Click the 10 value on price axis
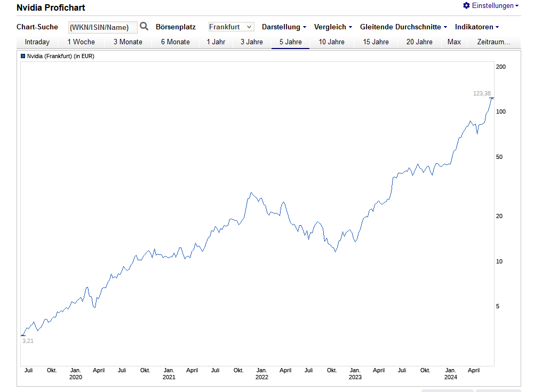This screenshot has height=392, width=534. coord(499,261)
